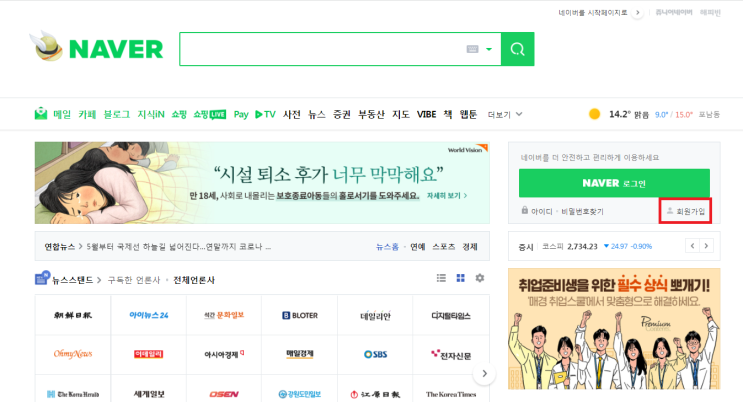The width and height of the screenshot is (743, 402).
Task: Switch newsstand to grid view icon
Action: pos(461,278)
